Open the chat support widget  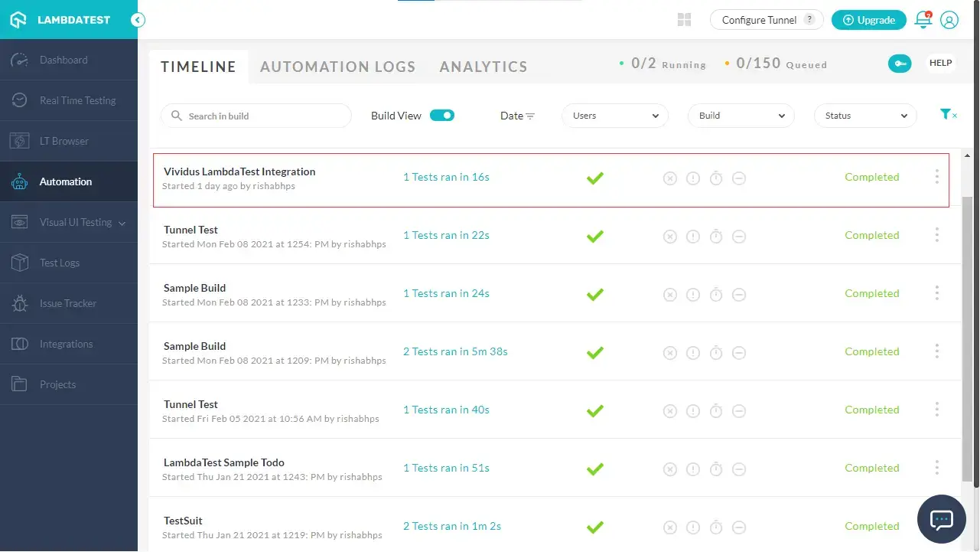click(x=941, y=519)
